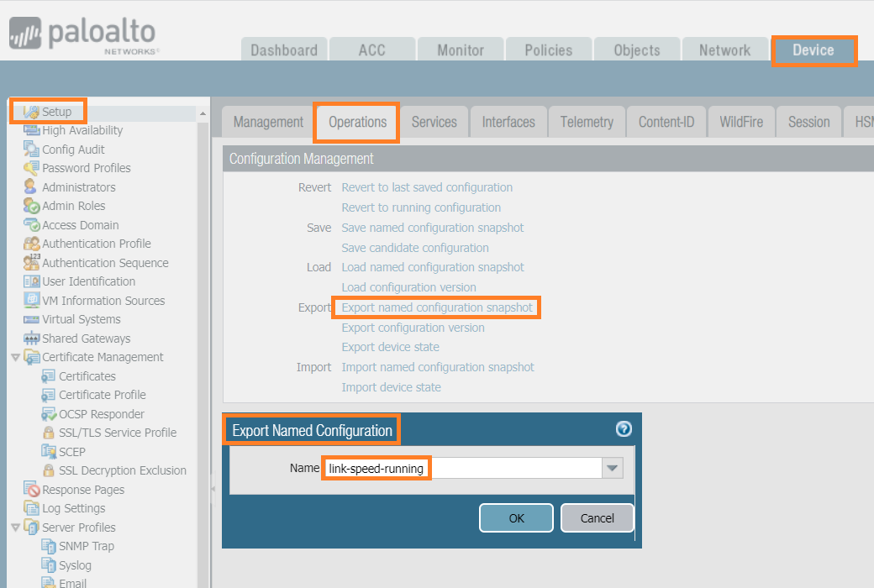Click the Access Domain icon

[x=31, y=224]
